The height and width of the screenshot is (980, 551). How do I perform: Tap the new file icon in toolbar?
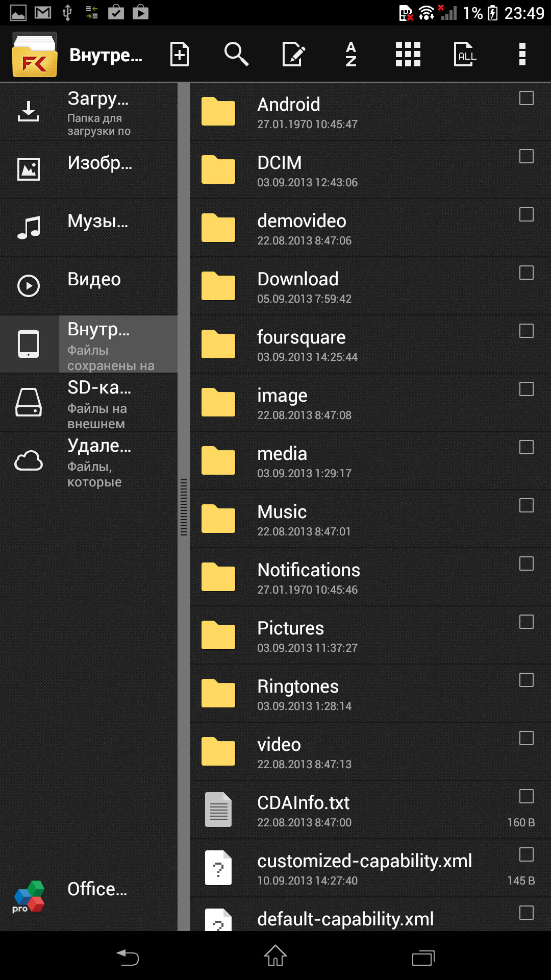(180, 54)
